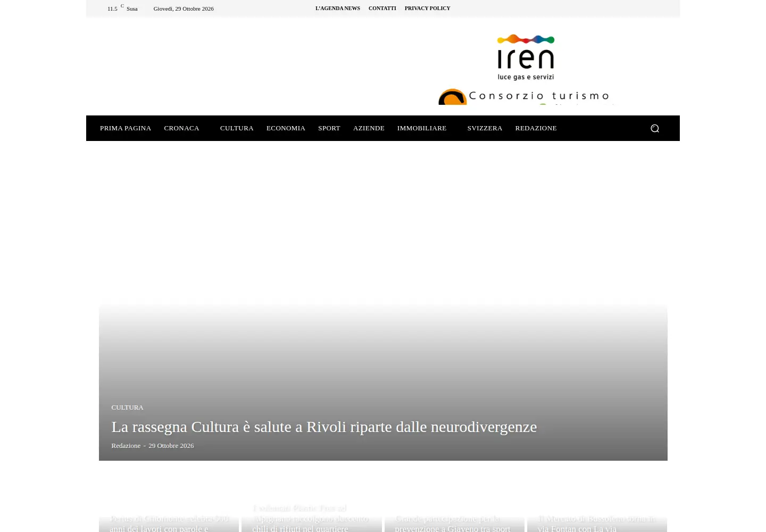Open the Svizzera section

(x=485, y=128)
